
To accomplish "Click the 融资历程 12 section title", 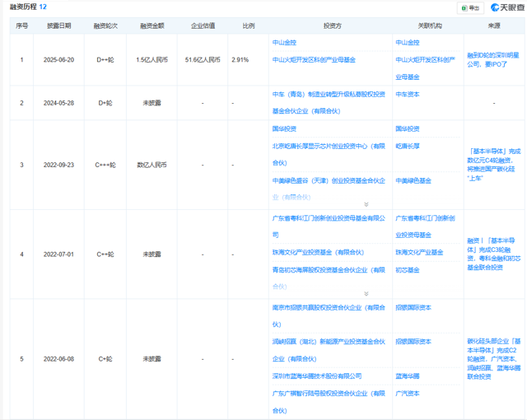I will coord(28,7).
